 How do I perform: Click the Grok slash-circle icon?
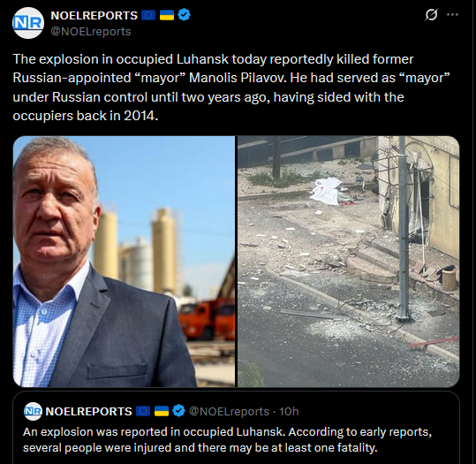coord(431,15)
